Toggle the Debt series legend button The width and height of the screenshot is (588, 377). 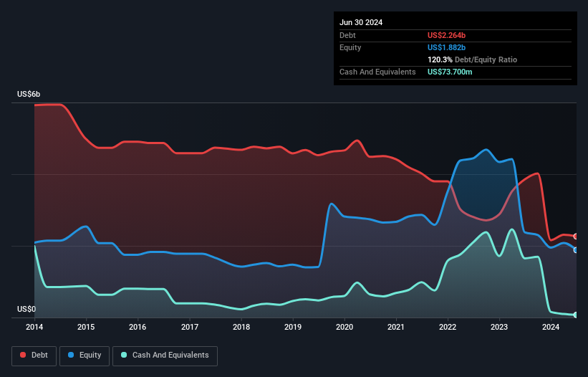34,355
